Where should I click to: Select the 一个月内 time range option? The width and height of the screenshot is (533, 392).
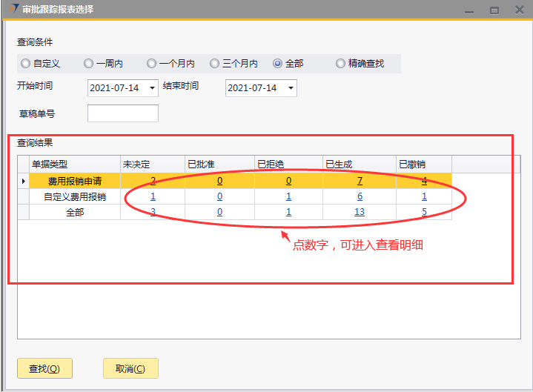click(152, 64)
